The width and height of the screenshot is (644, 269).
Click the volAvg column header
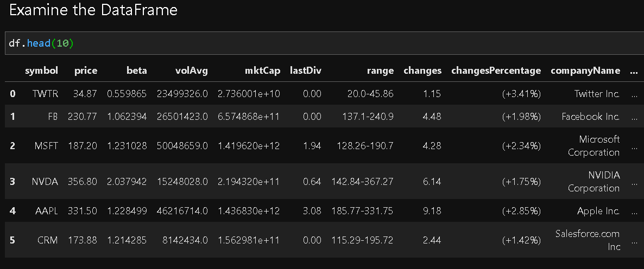pyautogui.click(x=191, y=71)
